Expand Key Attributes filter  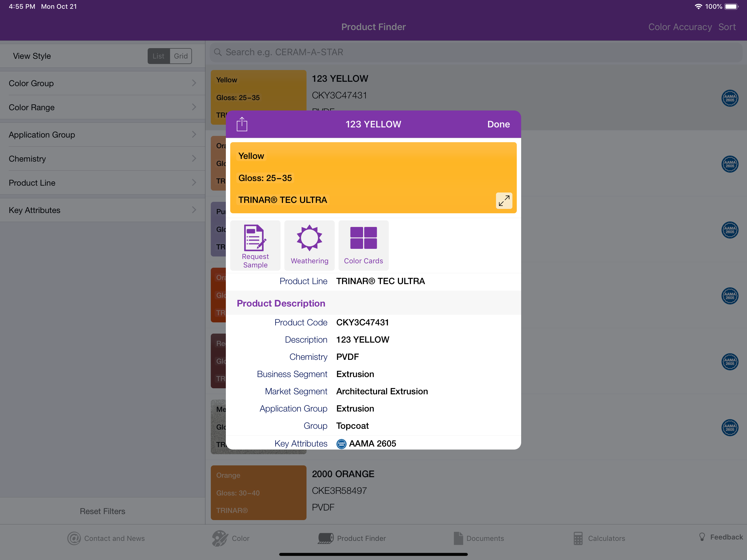pyautogui.click(x=103, y=210)
